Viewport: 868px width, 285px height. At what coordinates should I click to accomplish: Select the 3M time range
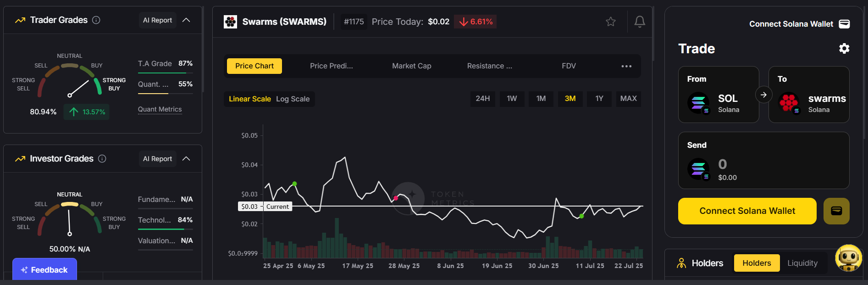point(570,99)
